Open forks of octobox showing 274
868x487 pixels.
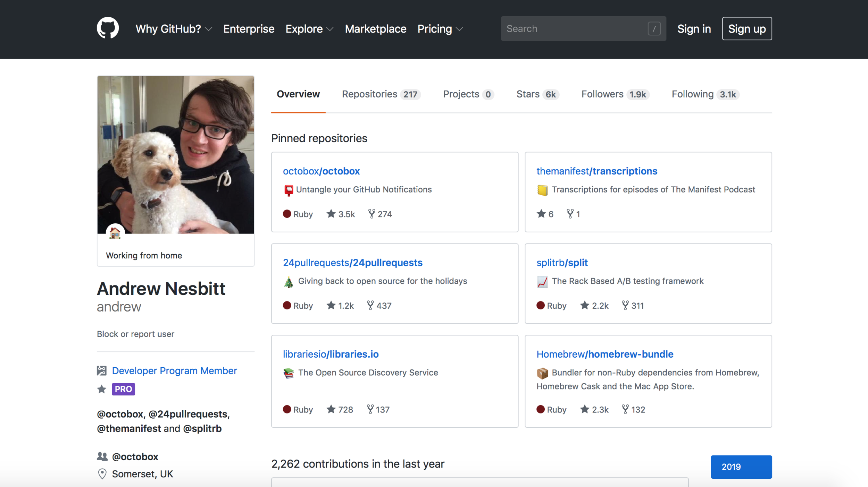pos(380,214)
